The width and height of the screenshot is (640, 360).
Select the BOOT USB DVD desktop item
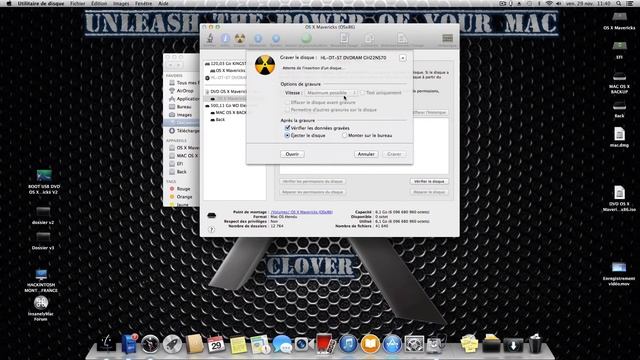point(44,181)
